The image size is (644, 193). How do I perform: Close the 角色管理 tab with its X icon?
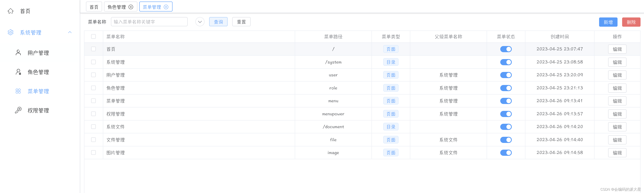tap(131, 7)
